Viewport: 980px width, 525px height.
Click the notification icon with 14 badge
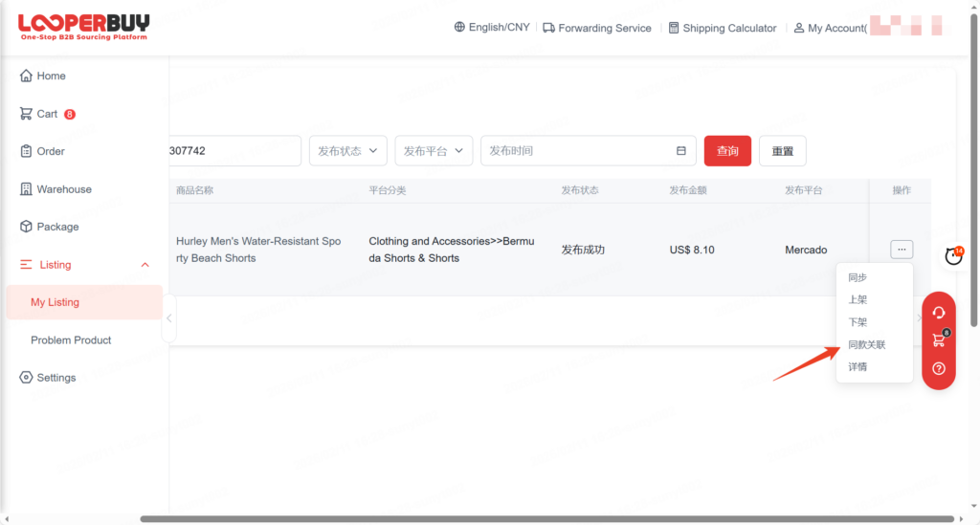click(953, 255)
